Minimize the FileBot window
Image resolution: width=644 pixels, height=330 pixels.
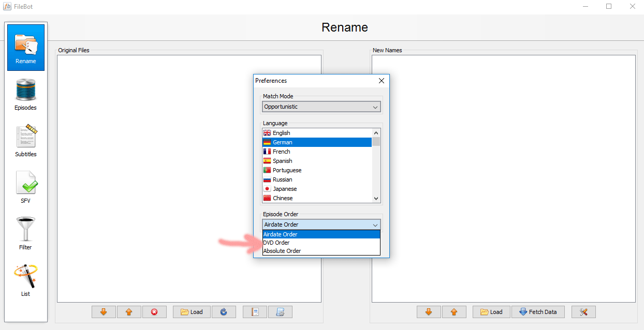(x=585, y=7)
